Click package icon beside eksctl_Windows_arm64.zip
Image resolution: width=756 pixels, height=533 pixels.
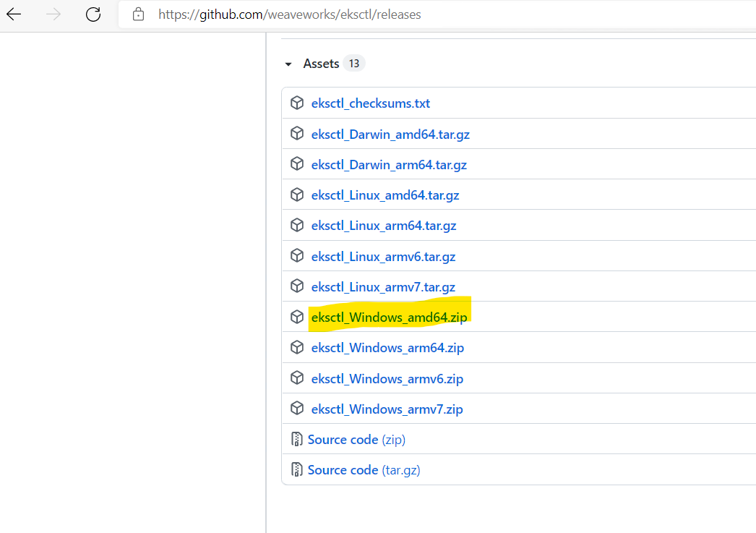click(297, 347)
